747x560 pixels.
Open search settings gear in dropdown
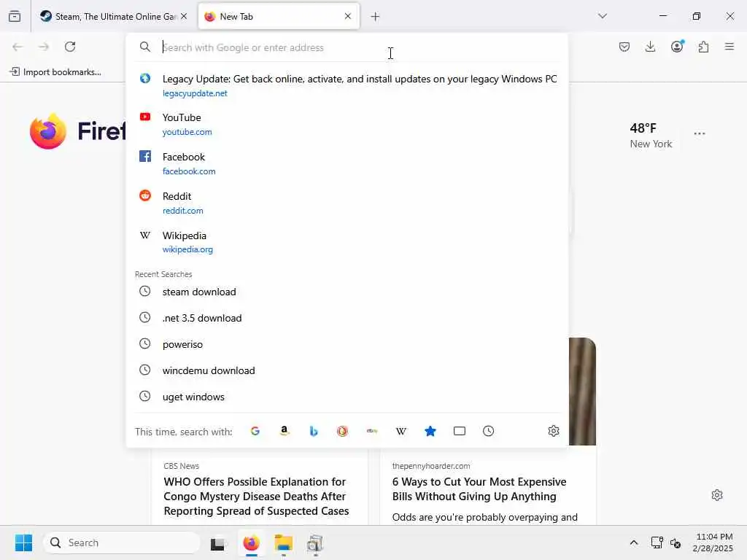(x=553, y=431)
